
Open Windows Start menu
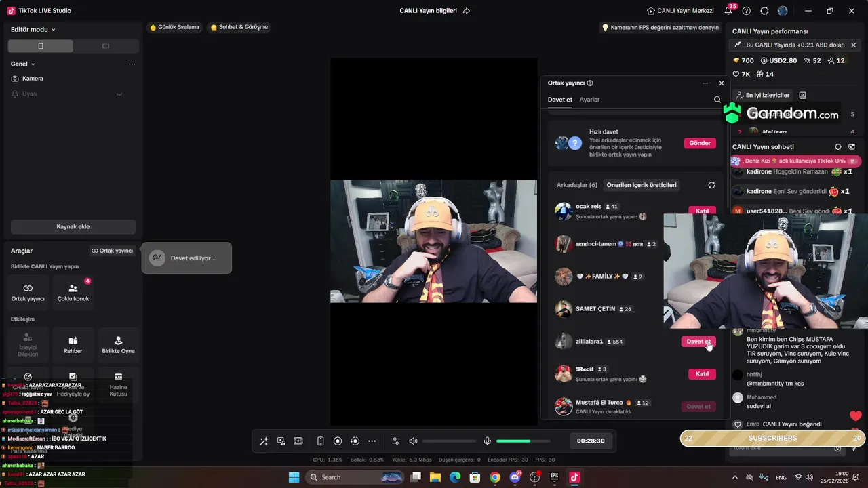click(294, 477)
